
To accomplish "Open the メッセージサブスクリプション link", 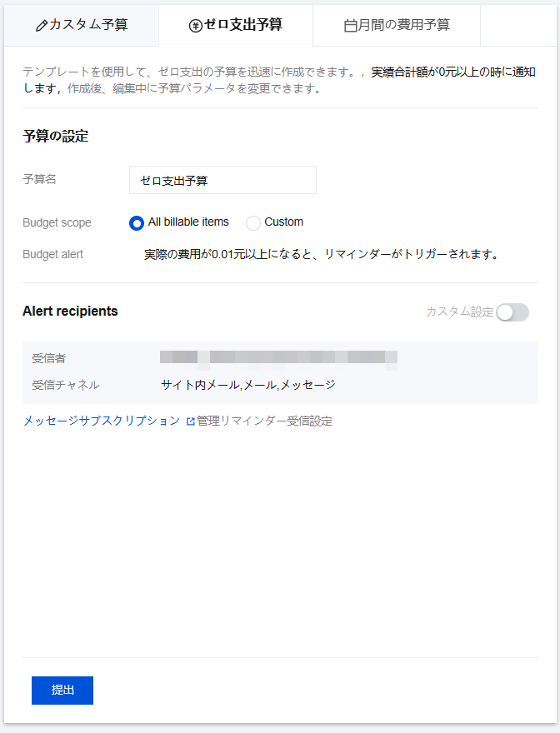I will pyautogui.click(x=102, y=421).
